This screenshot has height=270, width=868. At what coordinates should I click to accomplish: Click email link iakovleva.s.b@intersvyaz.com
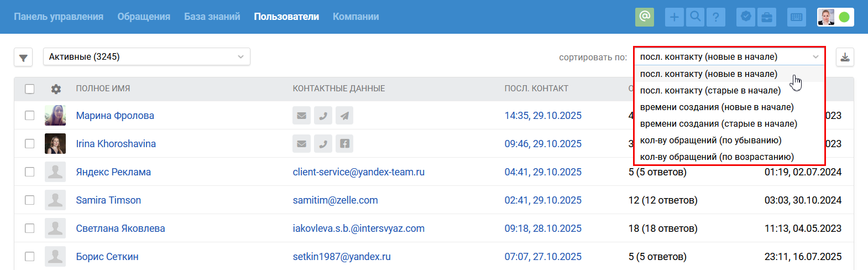pos(358,229)
